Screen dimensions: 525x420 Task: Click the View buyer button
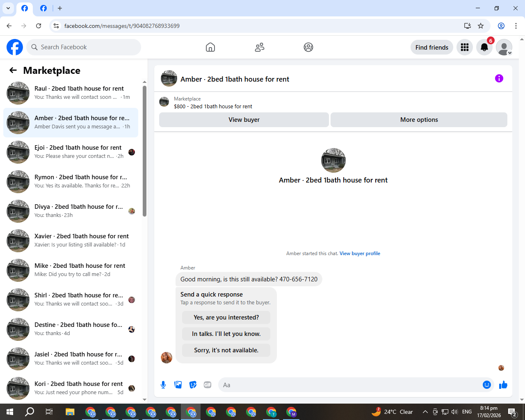click(244, 120)
